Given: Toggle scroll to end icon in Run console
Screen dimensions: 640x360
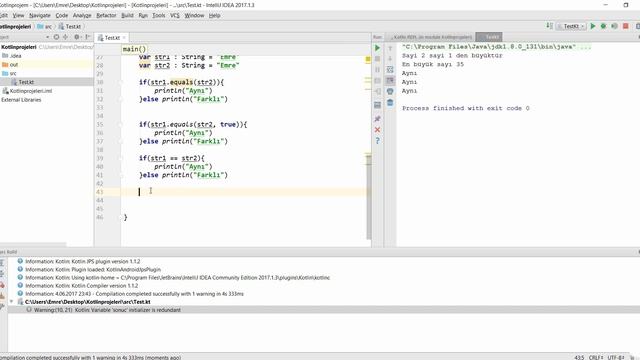Looking at the screenshot, I should coord(390,80).
